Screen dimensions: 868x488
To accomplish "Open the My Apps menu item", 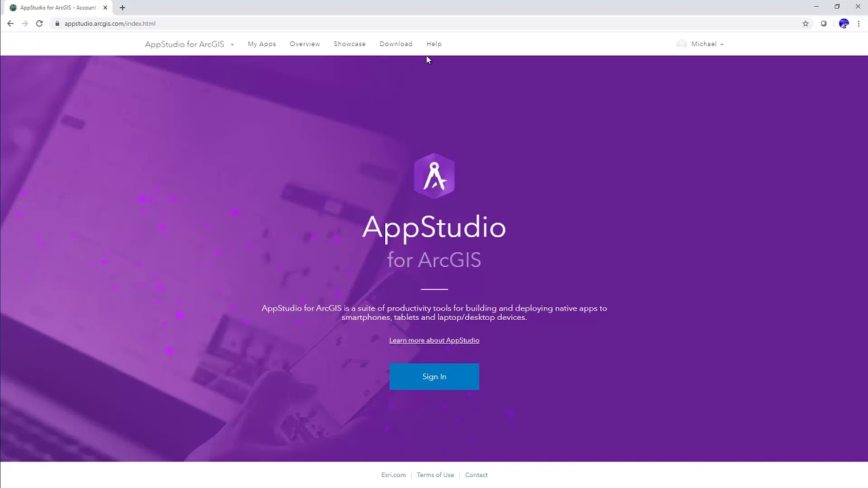I will [262, 44].
